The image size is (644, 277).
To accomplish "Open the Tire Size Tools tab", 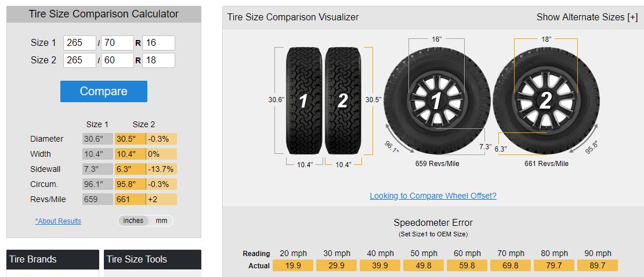I will tap(153, 260).
